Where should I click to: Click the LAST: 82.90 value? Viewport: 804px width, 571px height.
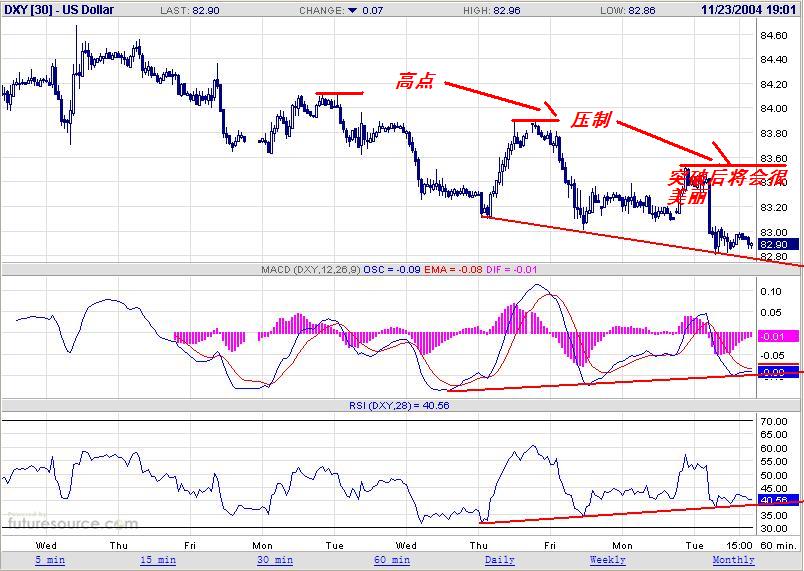[x=190, y=10]
